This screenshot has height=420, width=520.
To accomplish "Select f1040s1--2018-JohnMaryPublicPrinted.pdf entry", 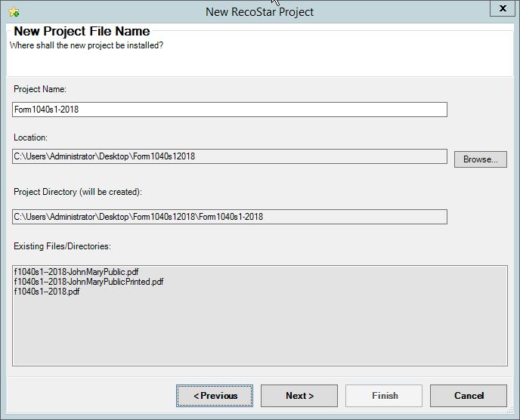I will point(88,282).
